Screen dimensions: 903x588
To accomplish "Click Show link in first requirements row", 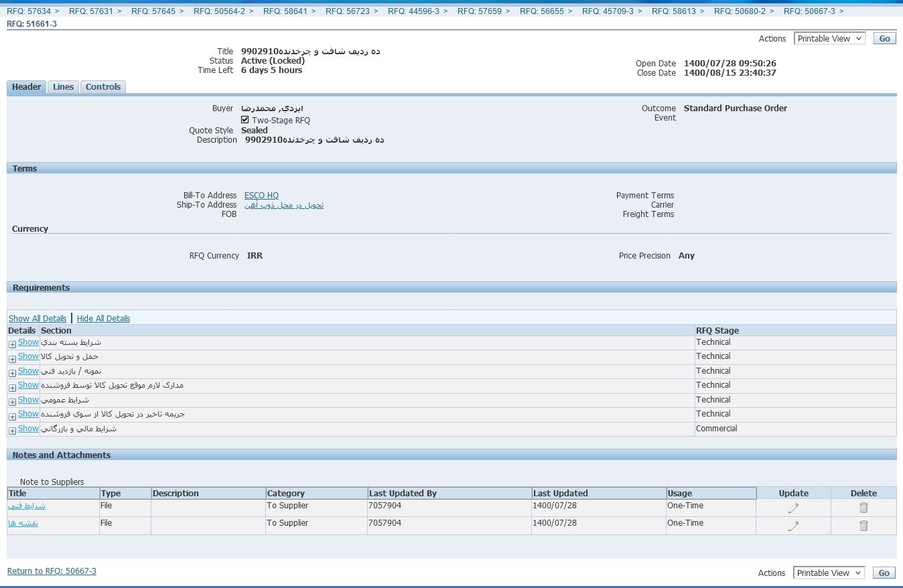I will [28, 342].
